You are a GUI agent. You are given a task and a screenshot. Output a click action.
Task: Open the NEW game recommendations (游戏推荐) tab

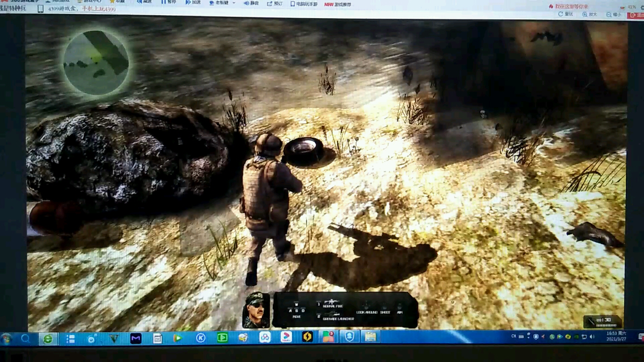pos(337,4)
